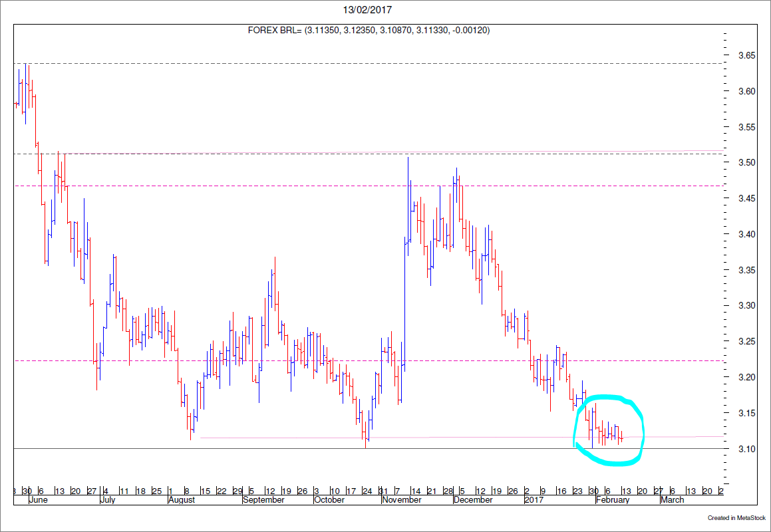The height and width of the screenshot is (532, 771).
Task: Select the 3.25 price axis label
Action: coord(748,342)
